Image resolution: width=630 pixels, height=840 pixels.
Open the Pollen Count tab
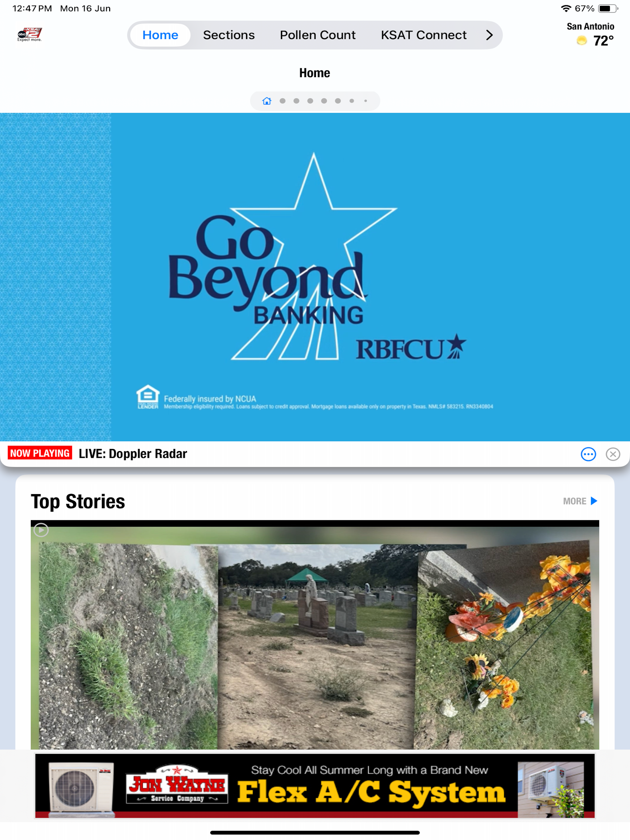point(318,35)
